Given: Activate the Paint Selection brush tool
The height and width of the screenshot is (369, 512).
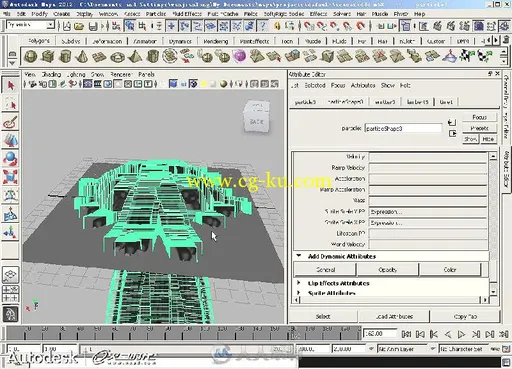Looking at the screenshot, I should (11, 122).
